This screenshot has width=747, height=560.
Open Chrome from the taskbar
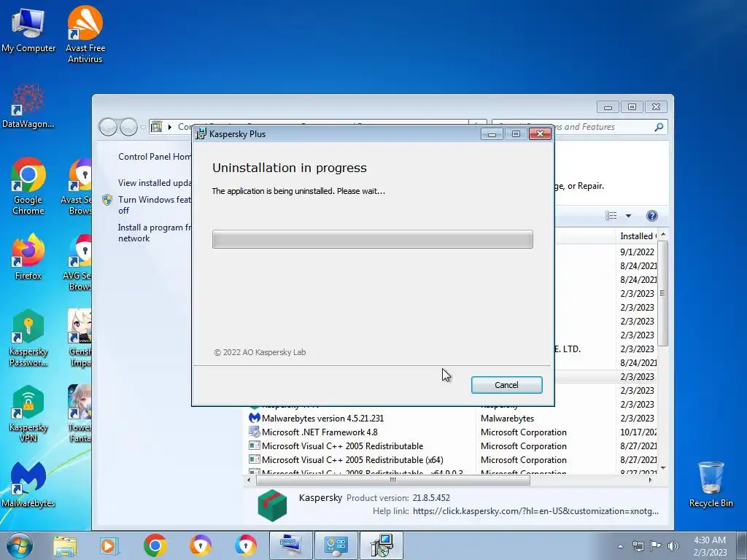coord(155,545)
